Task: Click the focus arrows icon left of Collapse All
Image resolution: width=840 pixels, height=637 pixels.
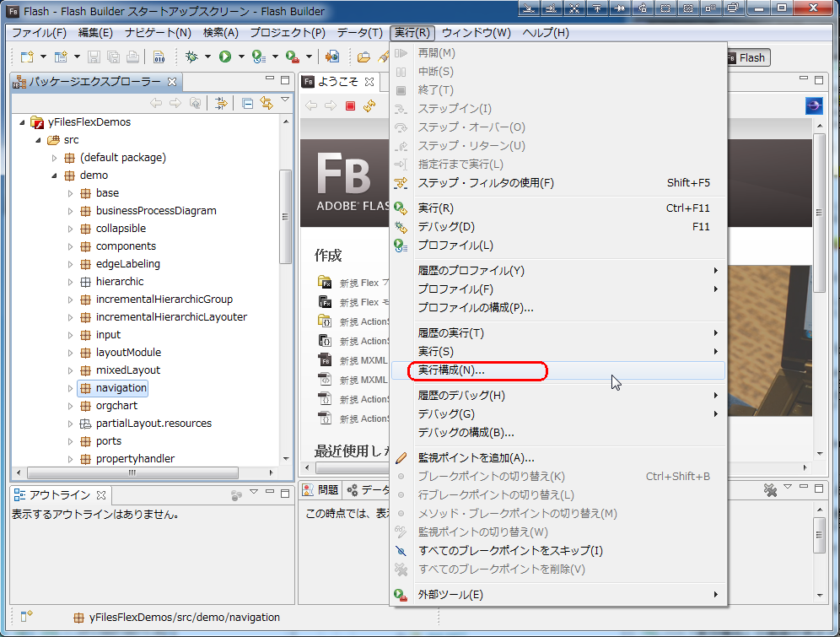Action: click(x=221, y=104)
